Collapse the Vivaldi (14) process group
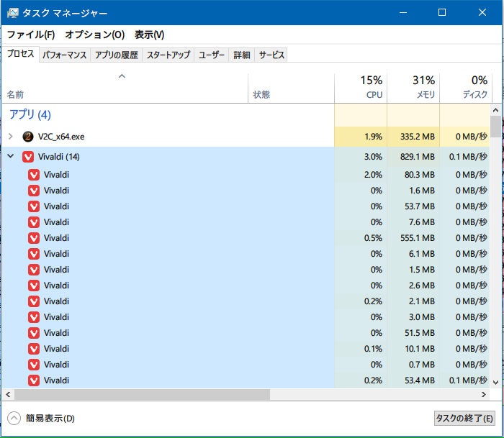The height and width of the screenshot is (438, 504). (11, 157)
